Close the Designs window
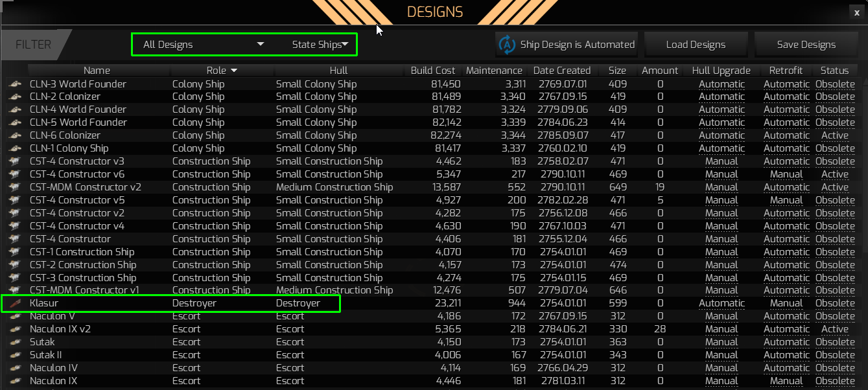The height and width of the screenshot is (390, 868). click(857, 12)
